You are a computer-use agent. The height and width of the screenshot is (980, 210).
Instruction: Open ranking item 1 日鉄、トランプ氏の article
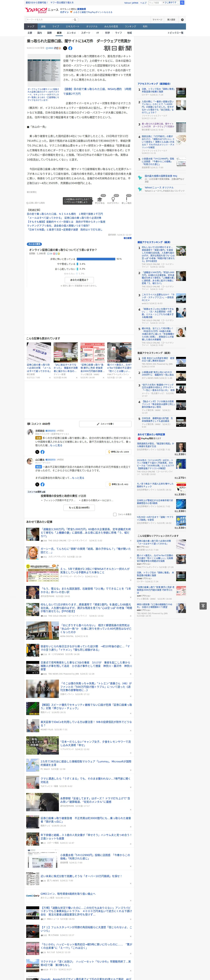[158, 90]
